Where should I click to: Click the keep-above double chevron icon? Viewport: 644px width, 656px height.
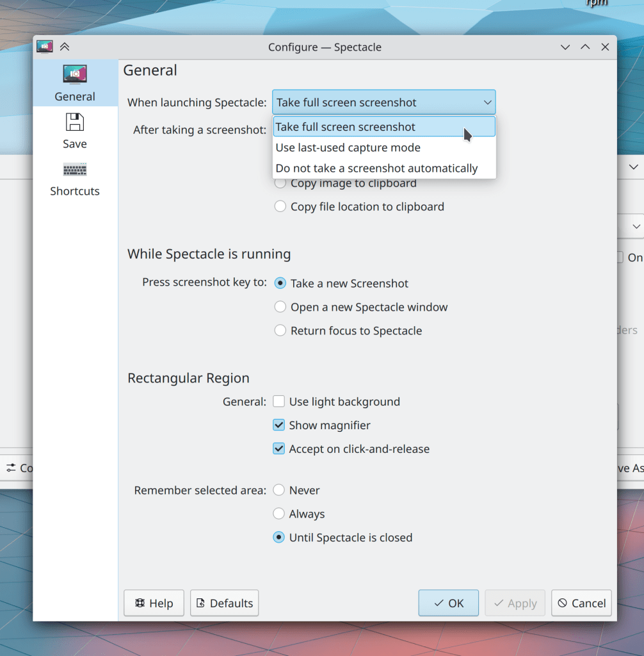click(65, 47)
